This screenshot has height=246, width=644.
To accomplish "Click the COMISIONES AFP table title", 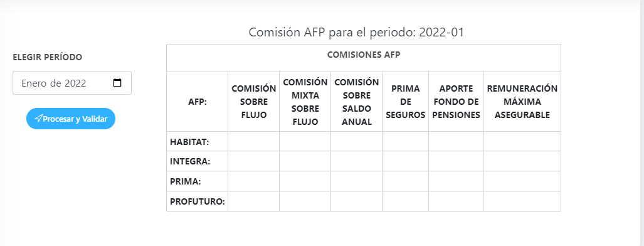I will 364,55.
